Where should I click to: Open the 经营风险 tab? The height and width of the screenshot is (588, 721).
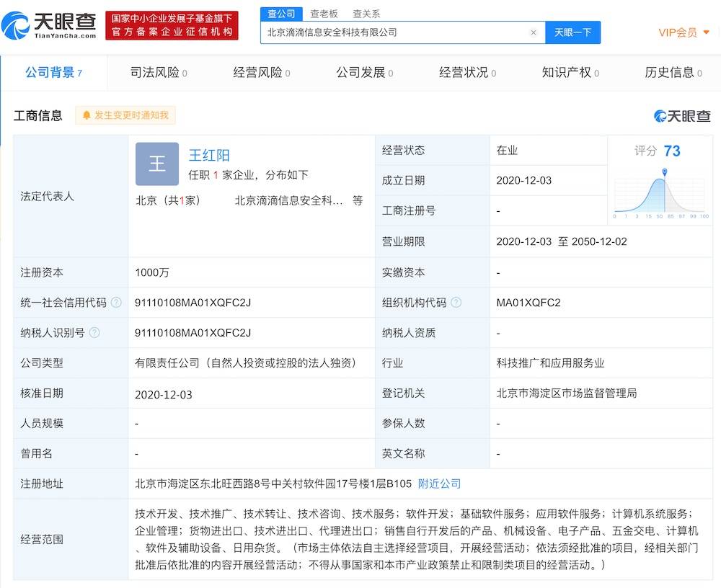pos(262,73)
